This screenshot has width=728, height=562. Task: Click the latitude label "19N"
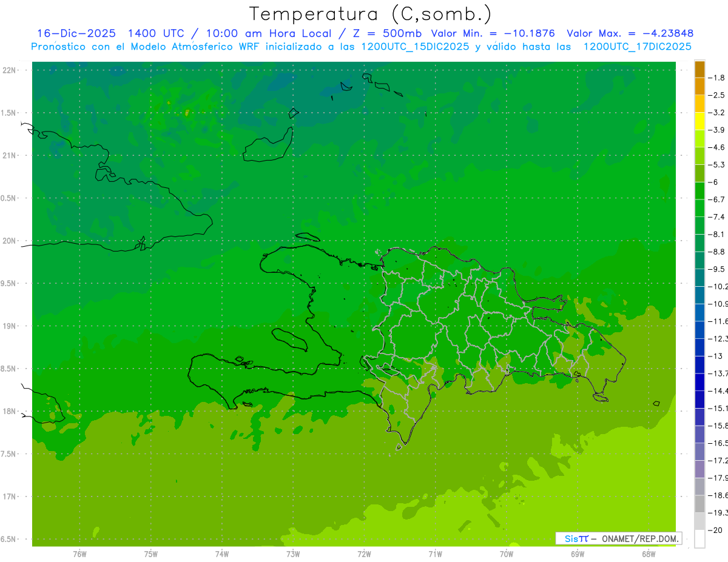tap(9, 326)
